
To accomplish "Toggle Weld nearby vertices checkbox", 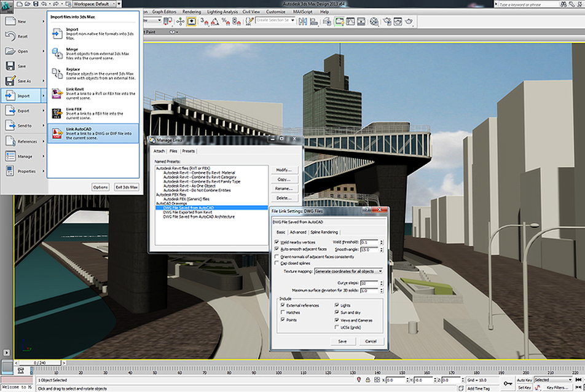I will 277,242.
